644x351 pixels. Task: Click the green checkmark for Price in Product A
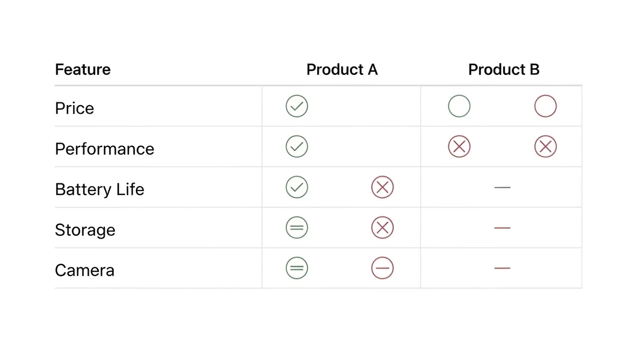[x=297, y=107]
